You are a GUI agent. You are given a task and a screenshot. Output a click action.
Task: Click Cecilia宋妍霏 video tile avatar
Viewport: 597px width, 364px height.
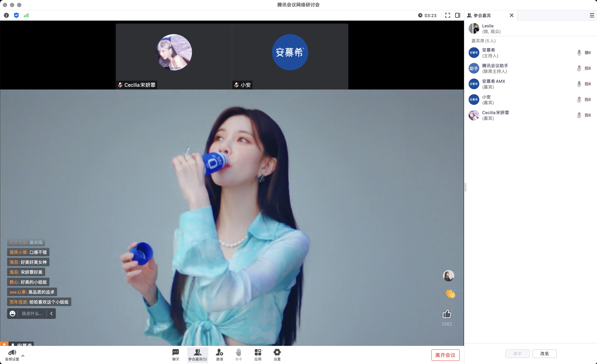tap(174, 52)
